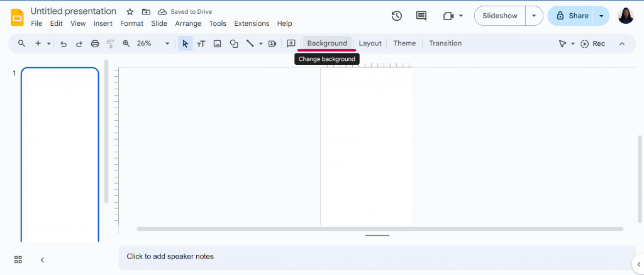Image resolution: width=644 pixels, height=275 pixels.
Task: Click the Background button
Action: 327,43
